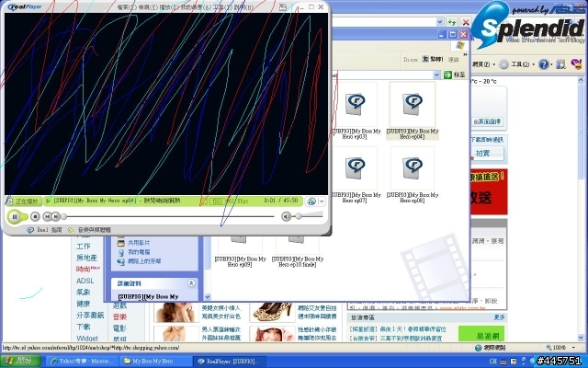Open the IE zoom level 100% control
588x368 pixels.
[561, 348]
